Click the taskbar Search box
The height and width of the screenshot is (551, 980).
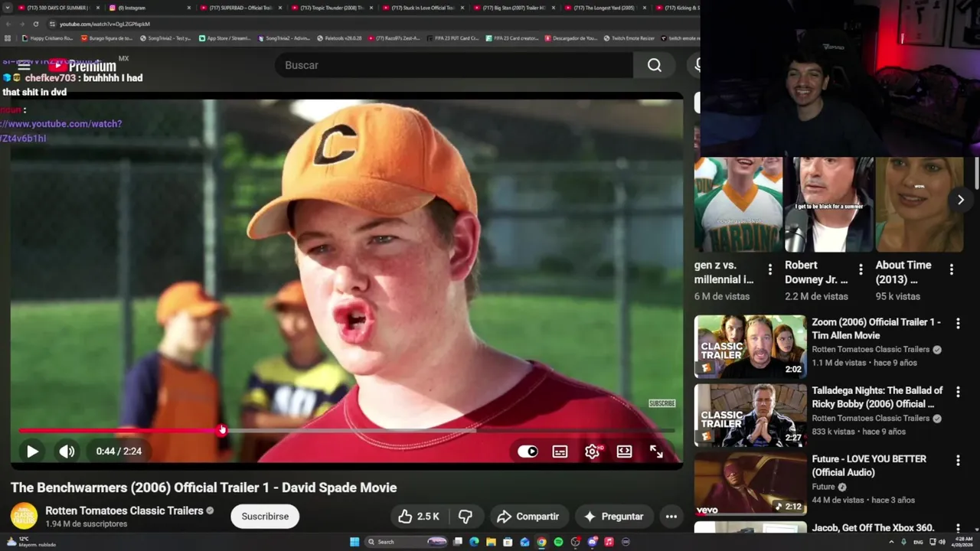(407, 542)
